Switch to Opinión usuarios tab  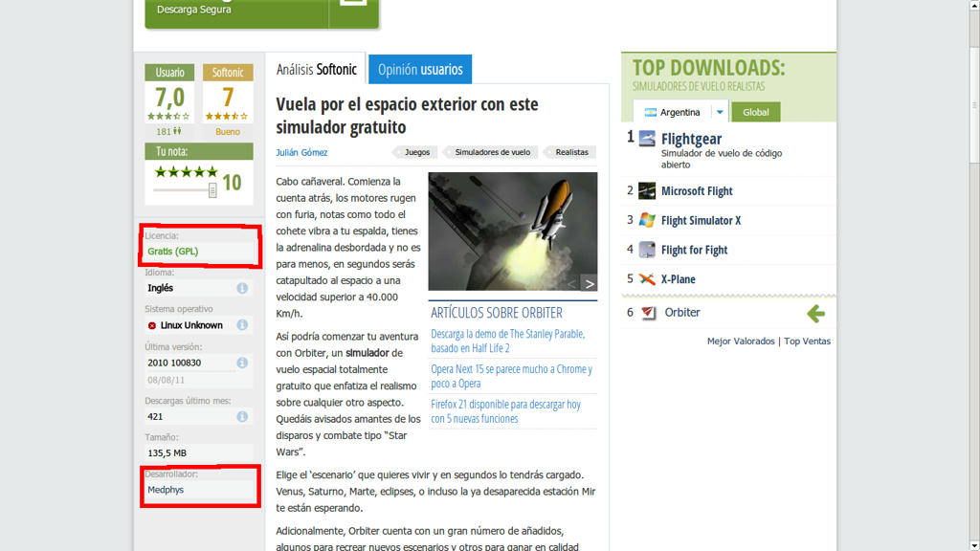pos(420,69)
